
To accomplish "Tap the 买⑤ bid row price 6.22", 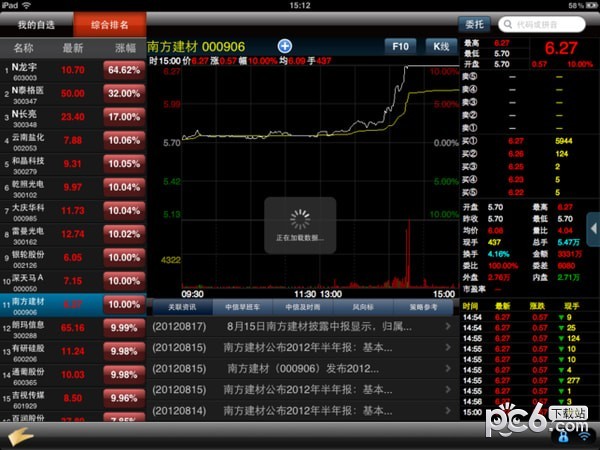I will coord(515,192).
